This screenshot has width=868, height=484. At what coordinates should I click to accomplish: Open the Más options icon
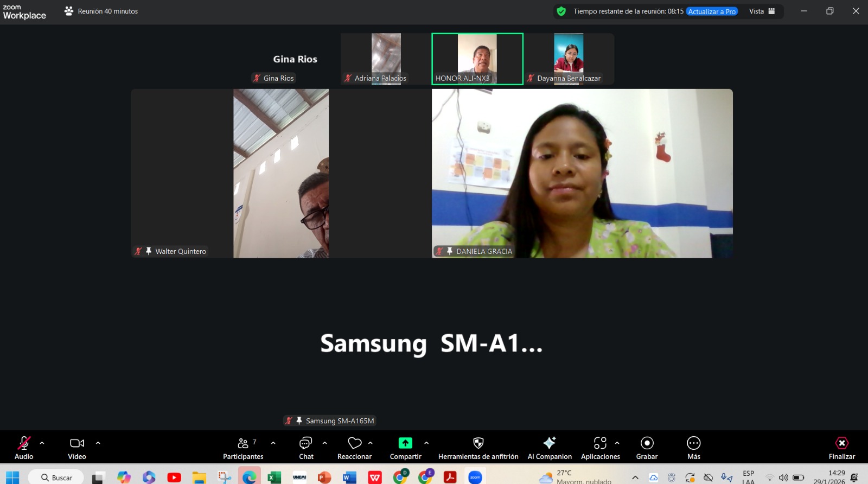pyautogui.click(x=693, y=443)
